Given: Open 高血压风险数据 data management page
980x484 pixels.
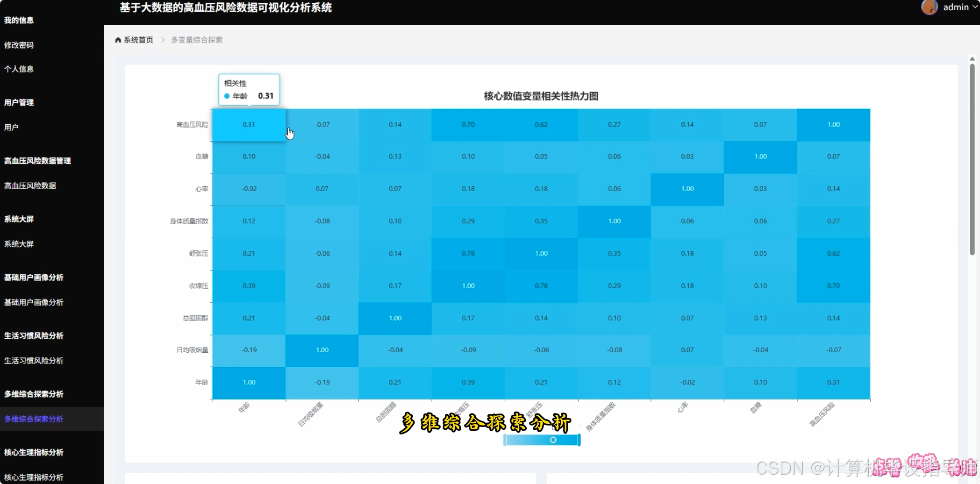Looking at the screenshot, I should click(x=30, y=185).
